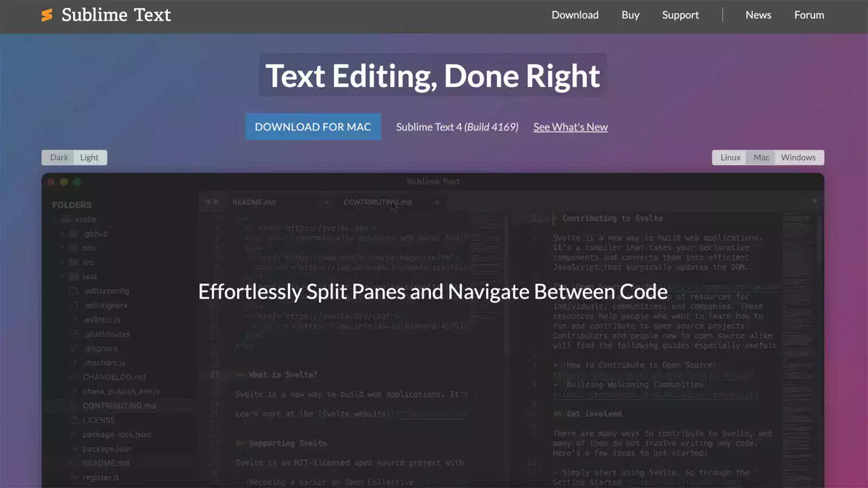Select the Linux platform option
This screenshot has height=488, width=868.
730,157
